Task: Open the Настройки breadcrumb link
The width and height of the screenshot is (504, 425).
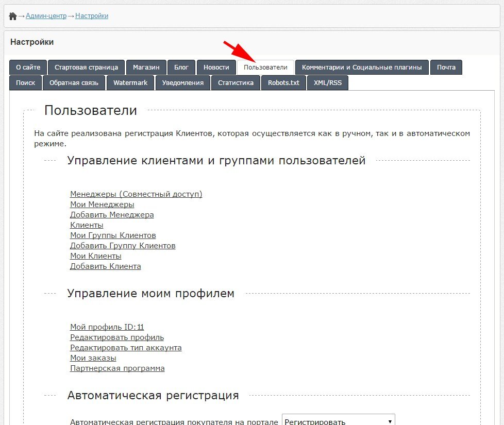Action: [x=92, y=16]
